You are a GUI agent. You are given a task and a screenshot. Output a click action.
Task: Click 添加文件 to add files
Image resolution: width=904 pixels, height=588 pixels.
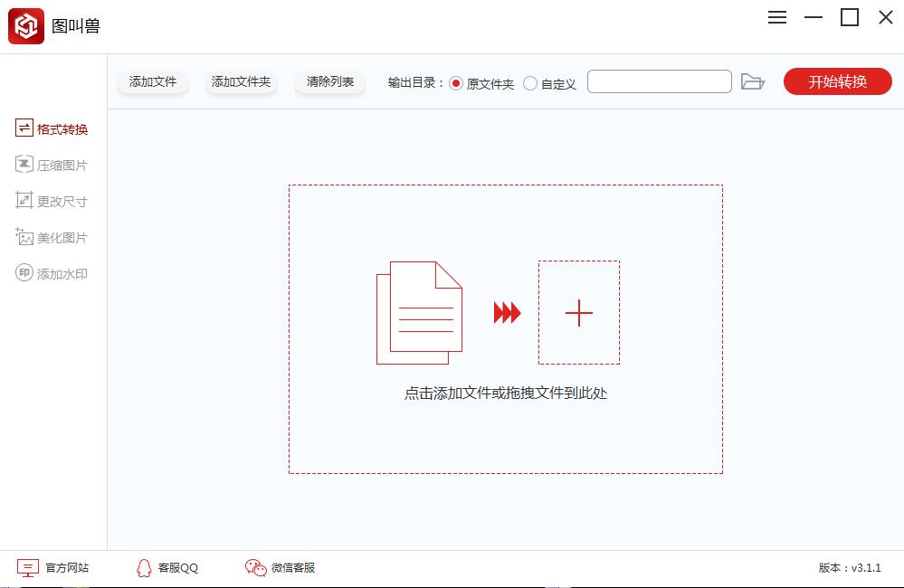[152, 81]
